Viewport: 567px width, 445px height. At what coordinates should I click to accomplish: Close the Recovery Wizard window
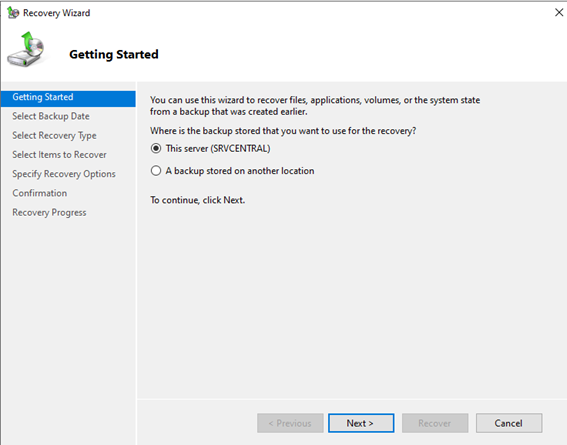(559, 13)
